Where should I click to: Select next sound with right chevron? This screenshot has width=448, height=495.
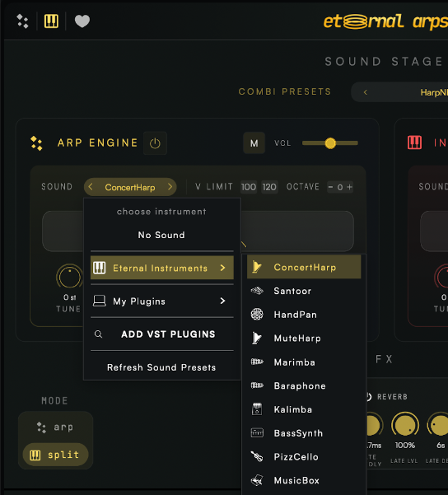point(170,187)
